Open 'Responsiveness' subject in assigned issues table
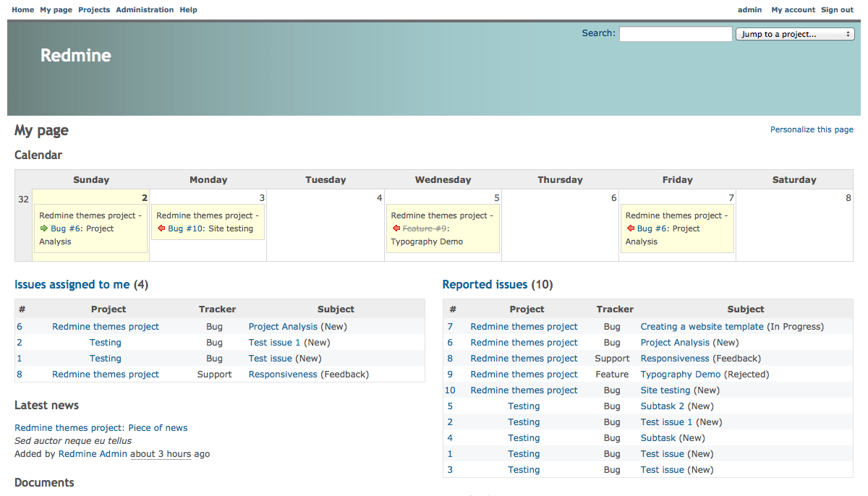Screen dimensions: 868x496 click(x=283, y=375)
